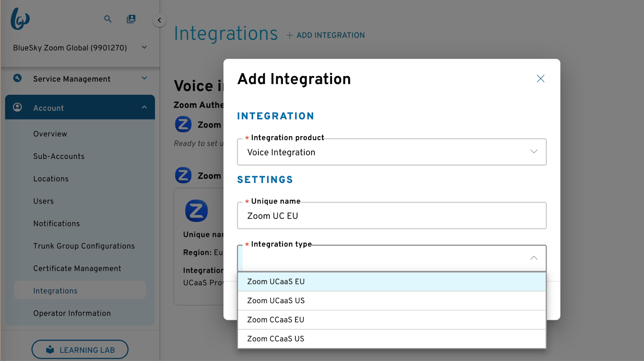Viewport: 644px width, 361px height.
Task: Collapse the Account section chevron
Action: (144, 107)
